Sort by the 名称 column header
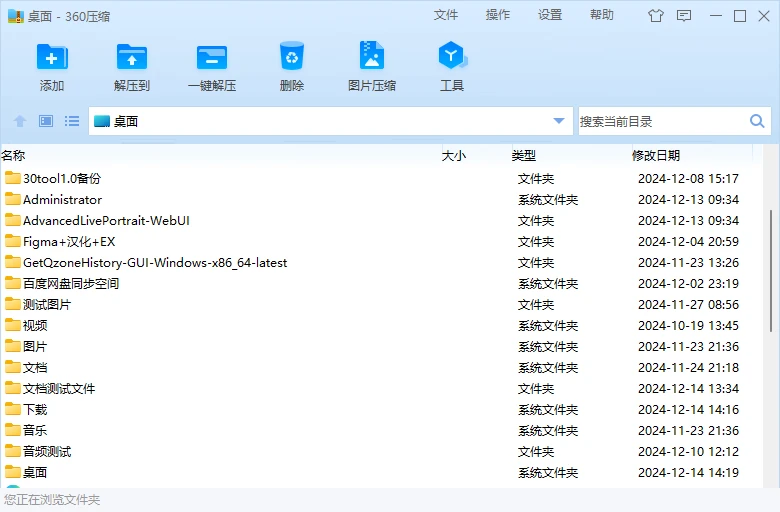This screenshot has width=780, height=512. coord(13,156)
